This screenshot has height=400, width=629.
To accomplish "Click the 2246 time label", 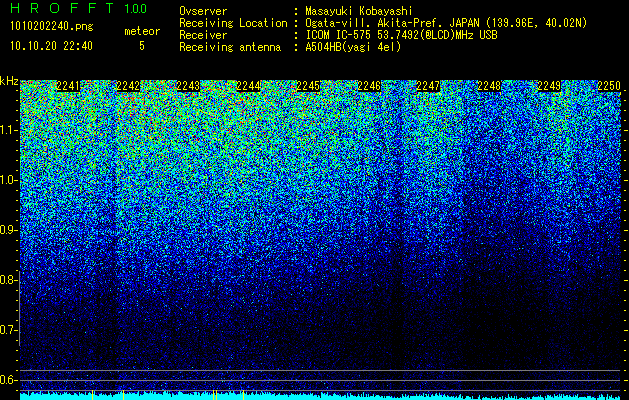I will coord(369,86).
